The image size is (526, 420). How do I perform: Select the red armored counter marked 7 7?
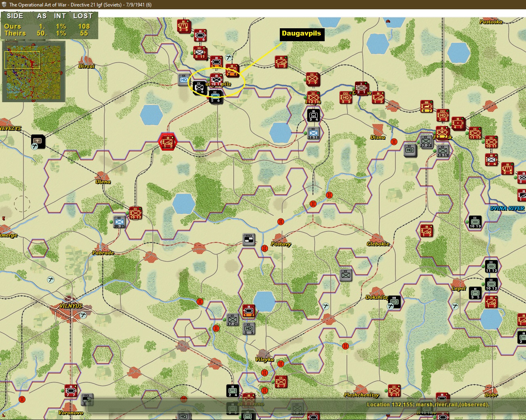(71, 391)
